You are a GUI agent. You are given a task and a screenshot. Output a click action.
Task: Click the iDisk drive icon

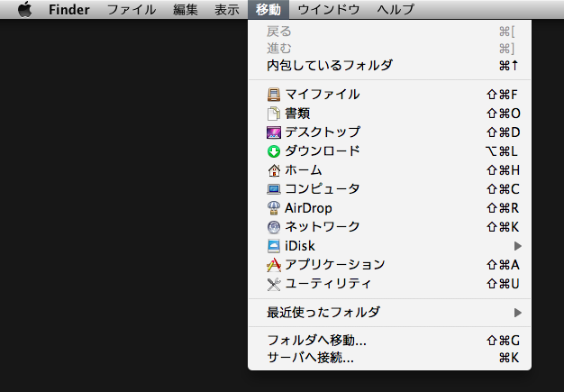coord(274,246)
